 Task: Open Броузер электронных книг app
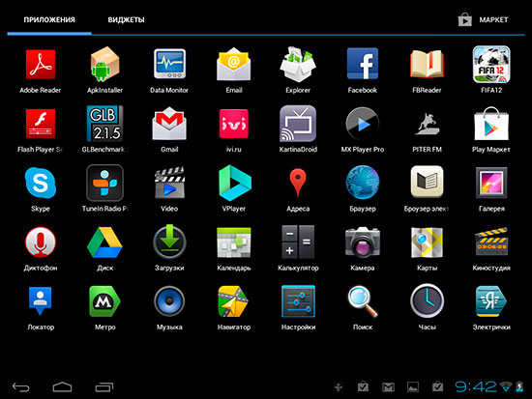coord(427,182)
